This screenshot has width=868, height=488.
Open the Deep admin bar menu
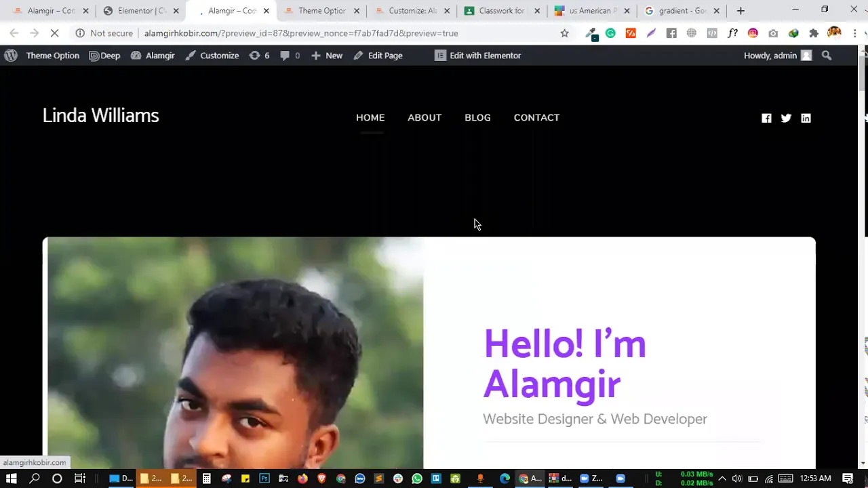pos(104,56)
